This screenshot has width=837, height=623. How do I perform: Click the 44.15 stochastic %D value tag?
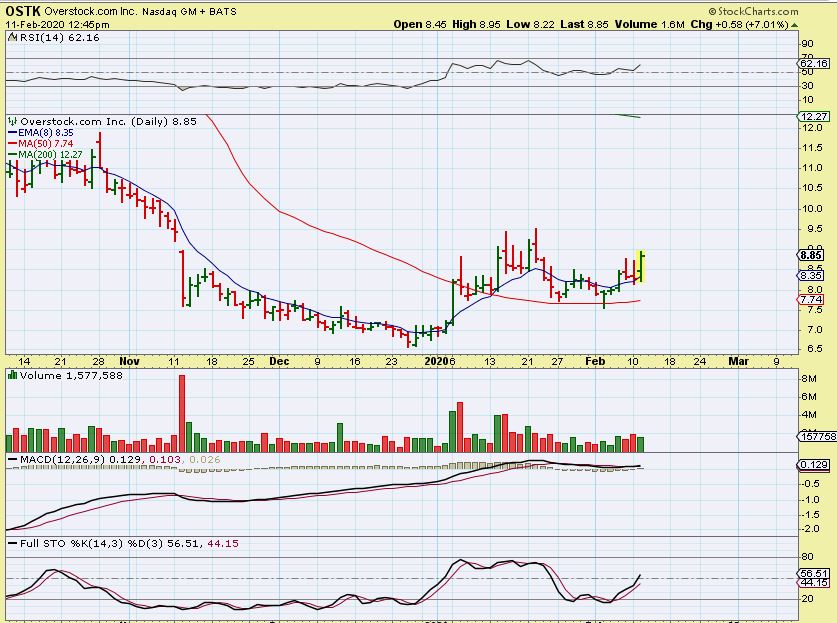(814, 582)
